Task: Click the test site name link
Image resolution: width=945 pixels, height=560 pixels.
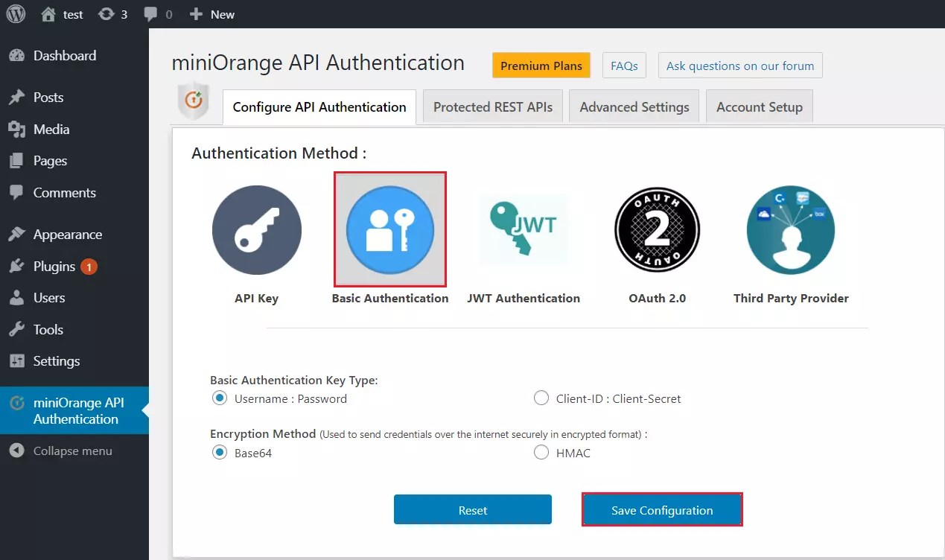Action: click(73, 14)
